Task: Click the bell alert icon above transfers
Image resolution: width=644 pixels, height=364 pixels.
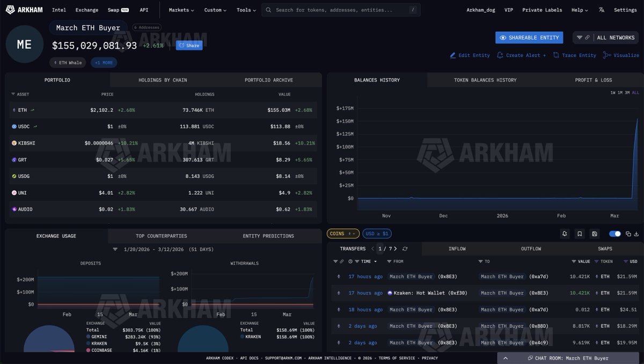Action: (565, 234)
